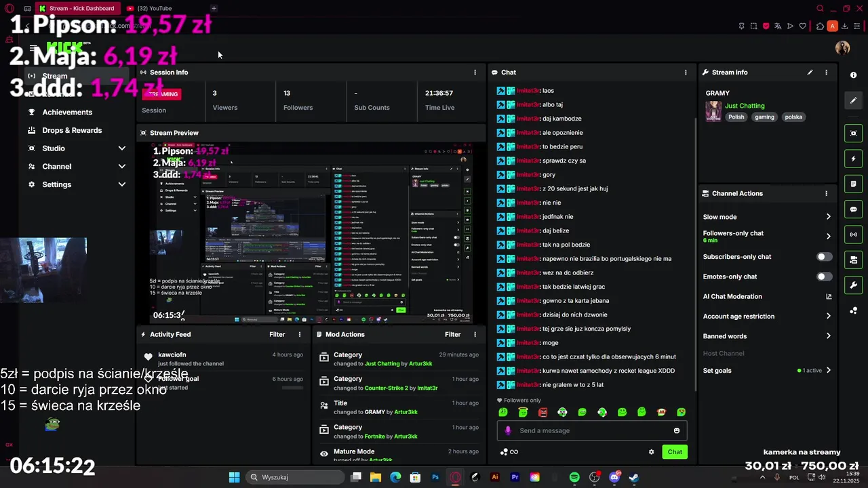The image size is (868, 488).
Task: Open Opera downloads icon
Action: (845, 26)
